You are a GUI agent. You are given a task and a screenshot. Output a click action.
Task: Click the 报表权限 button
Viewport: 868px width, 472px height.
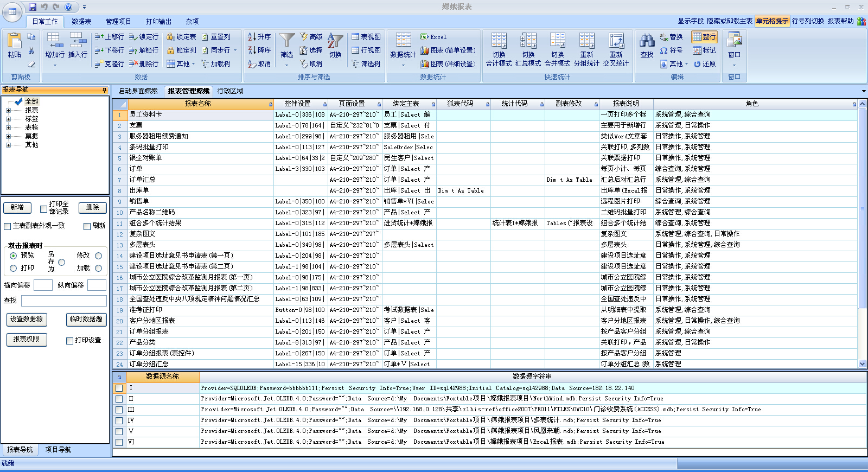tap(27, 339)
